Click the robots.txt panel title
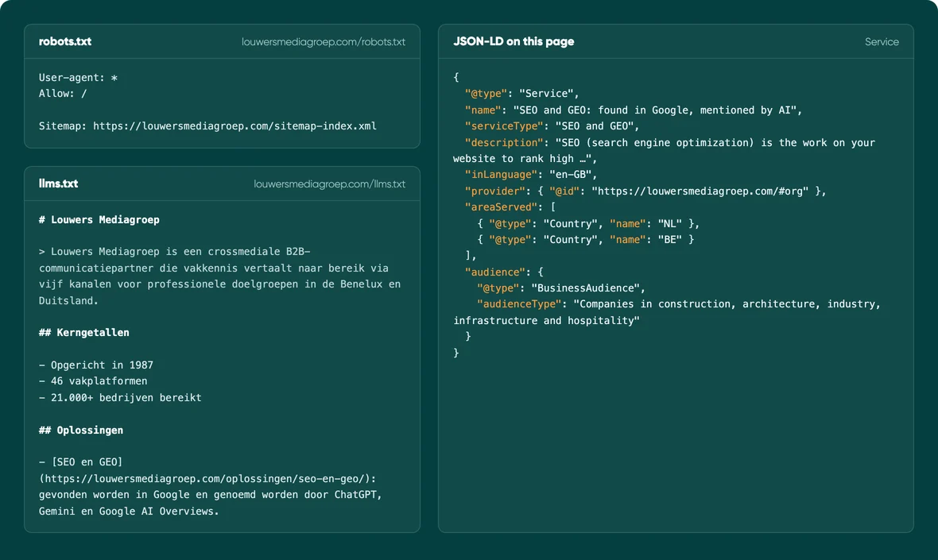The height and width of the screenshot is (560, 938). (x=64, y=42)
